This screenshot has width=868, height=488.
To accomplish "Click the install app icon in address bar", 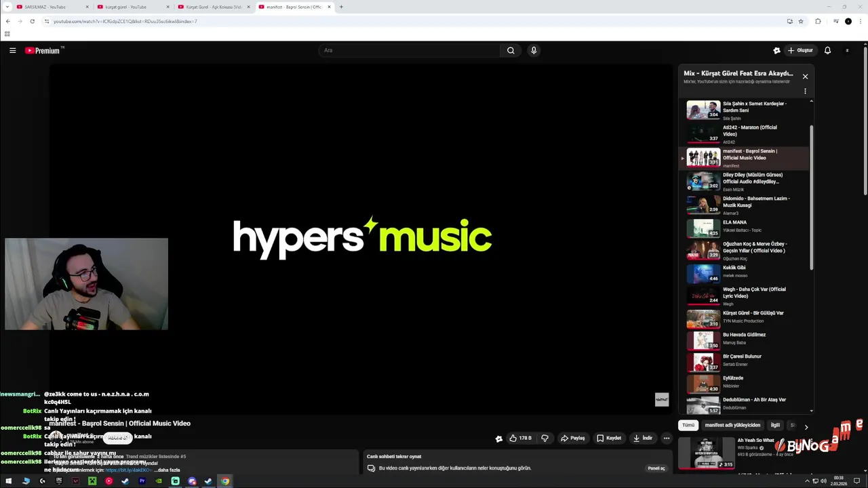I will tap(789, 21).
